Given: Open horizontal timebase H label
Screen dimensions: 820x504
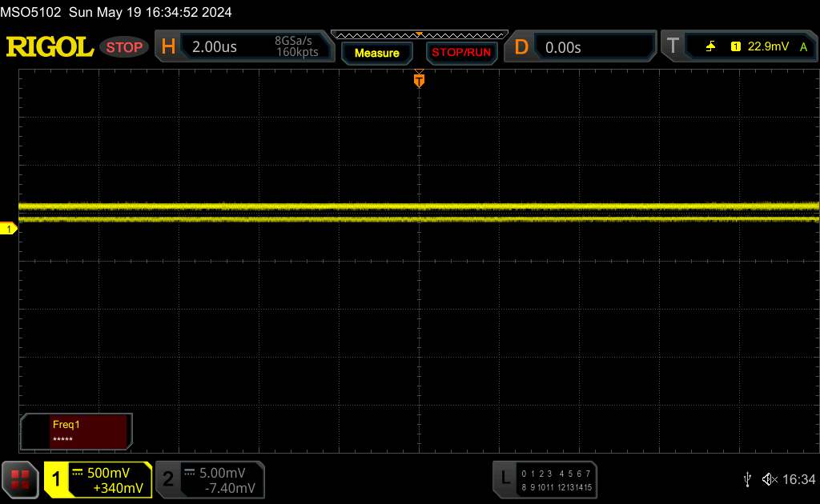Looking at the screenshot, I should point(168,46).
